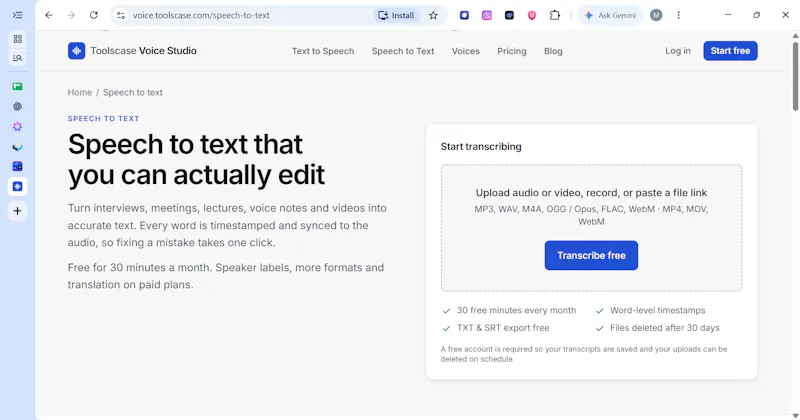
Task: Click the 'TXT & SRT export free' text
Action: [x=503, y=328]
